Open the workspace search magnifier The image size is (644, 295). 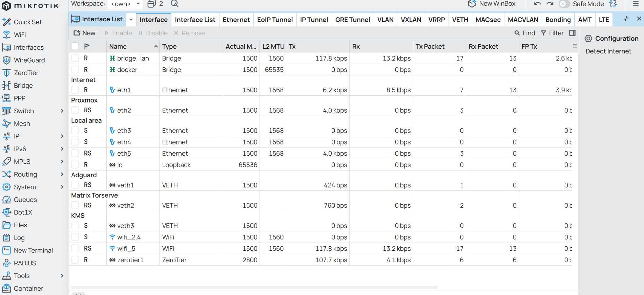coord(174,4)
